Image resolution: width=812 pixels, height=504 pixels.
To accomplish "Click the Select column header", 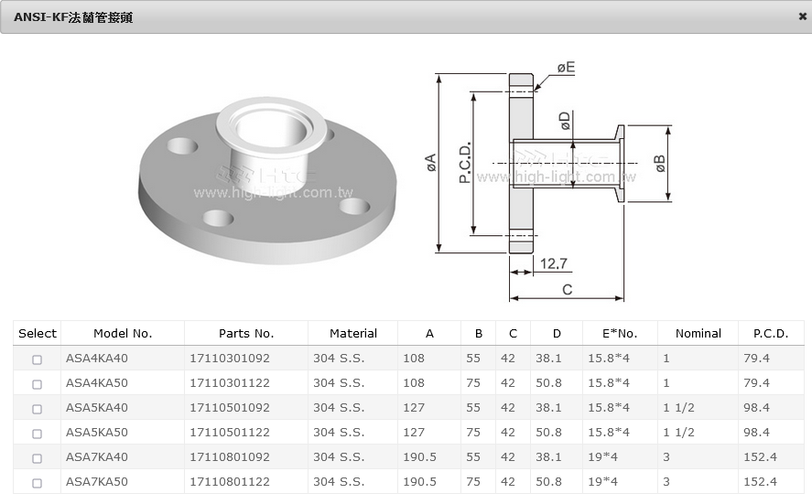I will tap(38, 334).
